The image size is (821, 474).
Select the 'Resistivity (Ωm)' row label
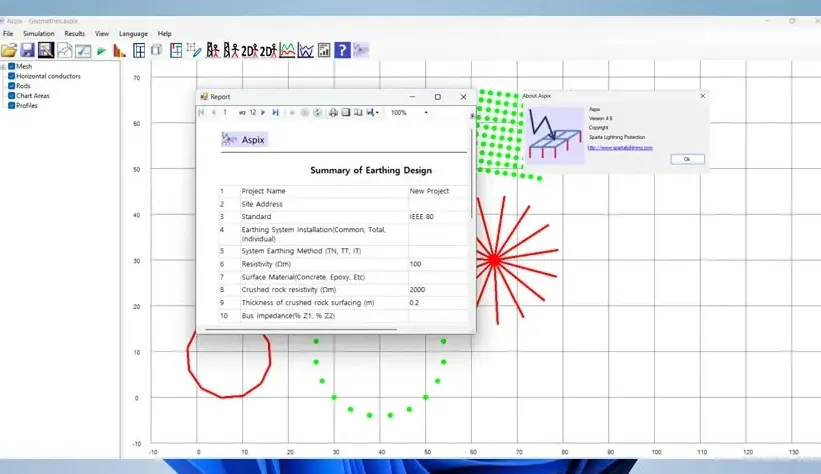266,264
